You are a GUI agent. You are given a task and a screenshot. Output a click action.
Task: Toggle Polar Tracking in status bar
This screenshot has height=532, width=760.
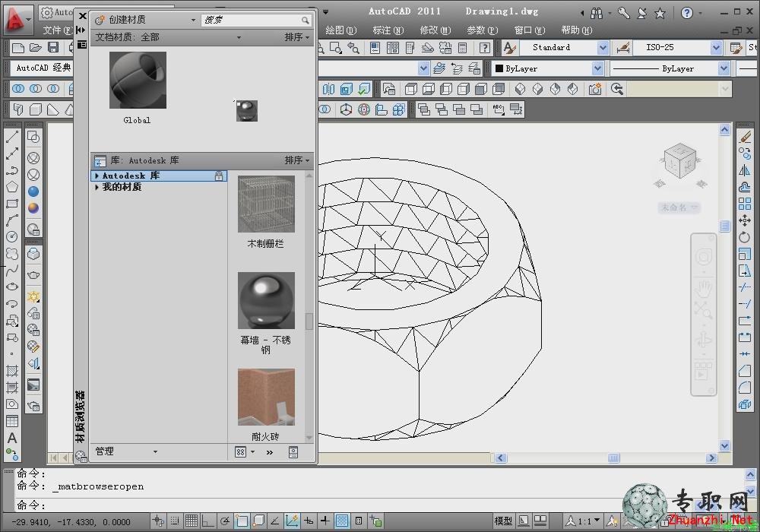[x=225, y=521]
